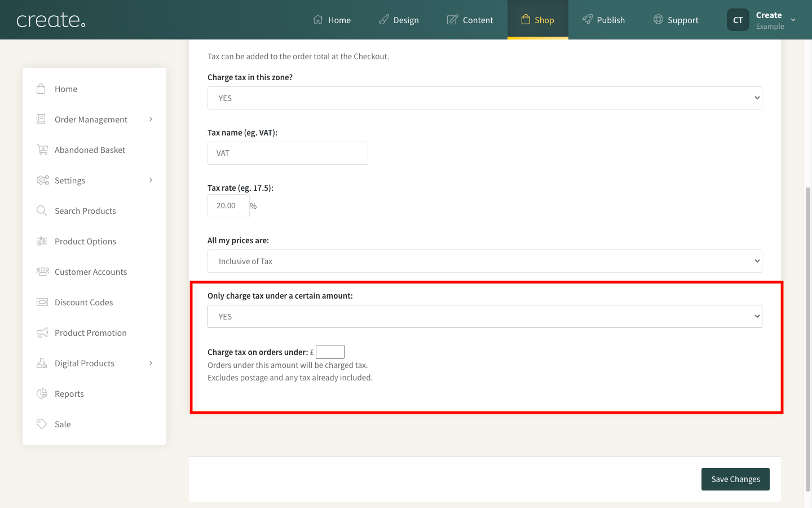Open Reports in sidebar
Viewport: 812px width, 508px height.
click(69, 393)
